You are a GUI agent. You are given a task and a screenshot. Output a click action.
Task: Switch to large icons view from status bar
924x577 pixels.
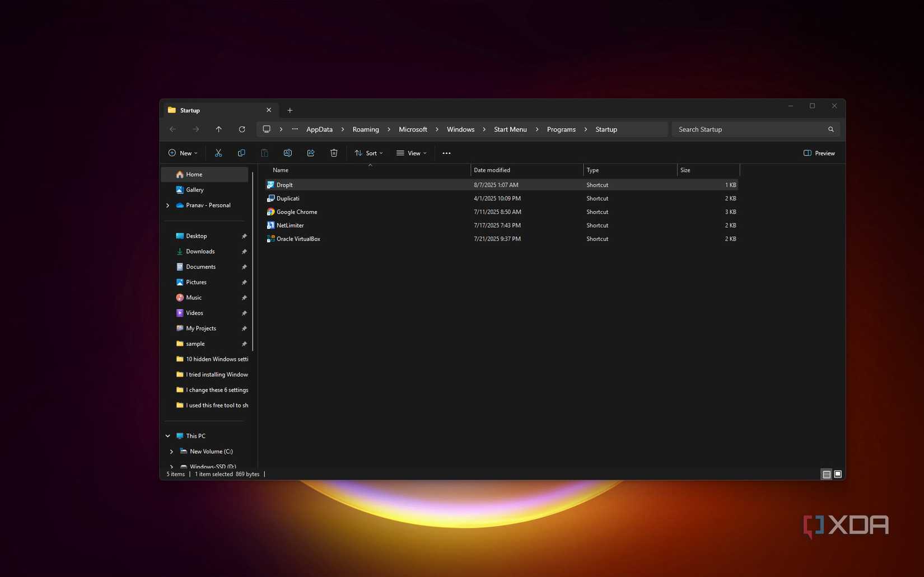click(x=838, y=474)
